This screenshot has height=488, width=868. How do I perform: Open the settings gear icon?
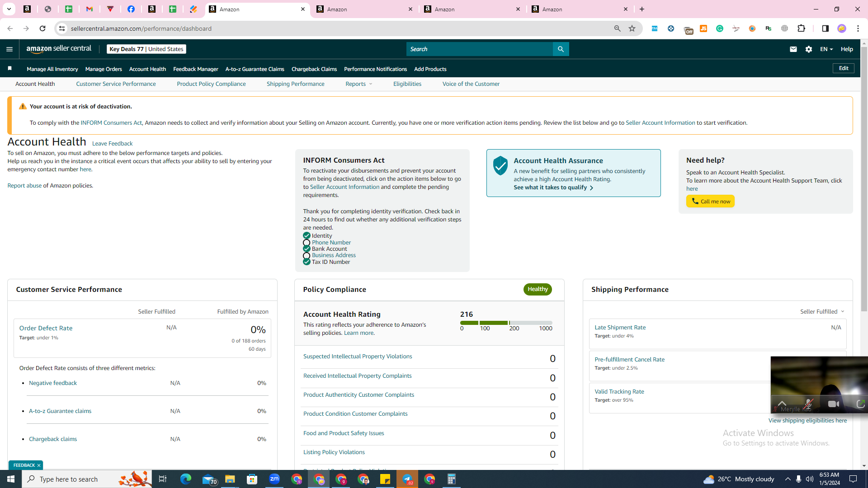809,49
